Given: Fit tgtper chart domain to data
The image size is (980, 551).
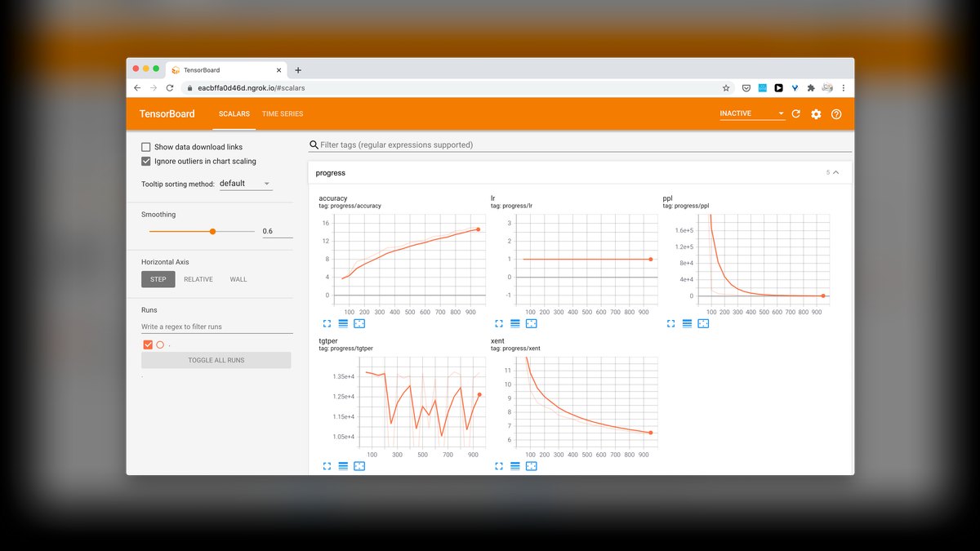Looking at the screenshot, I should tap(359, 465).
